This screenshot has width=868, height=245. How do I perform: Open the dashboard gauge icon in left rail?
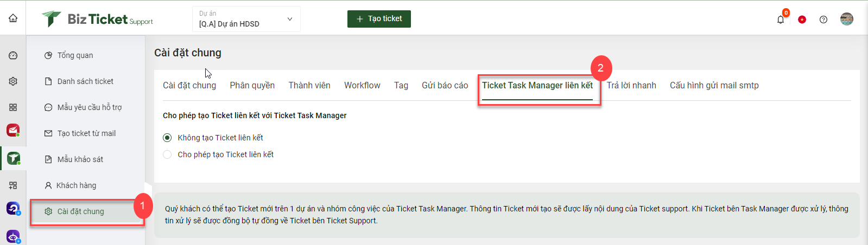(13, 55)
